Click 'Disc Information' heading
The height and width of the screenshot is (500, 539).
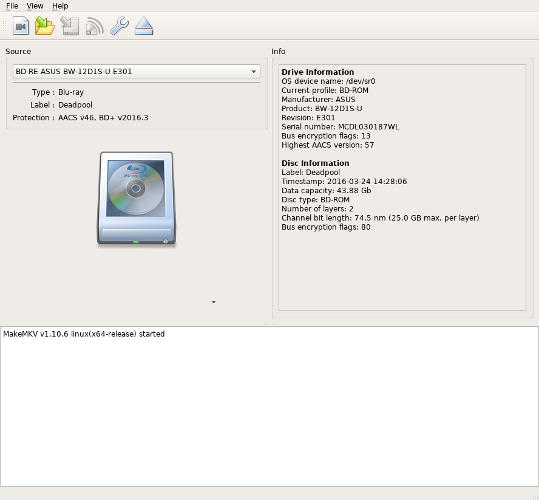pos(315,163)
